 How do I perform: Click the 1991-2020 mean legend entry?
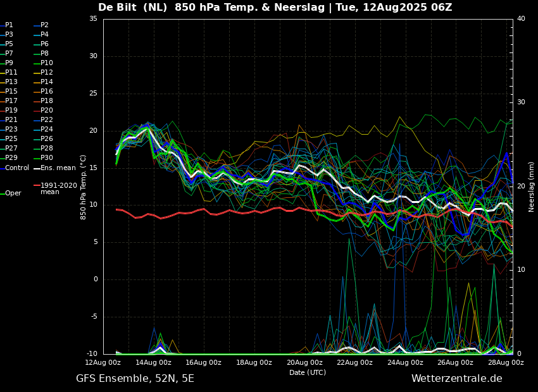pyautogui.click(x=58, y=189)
